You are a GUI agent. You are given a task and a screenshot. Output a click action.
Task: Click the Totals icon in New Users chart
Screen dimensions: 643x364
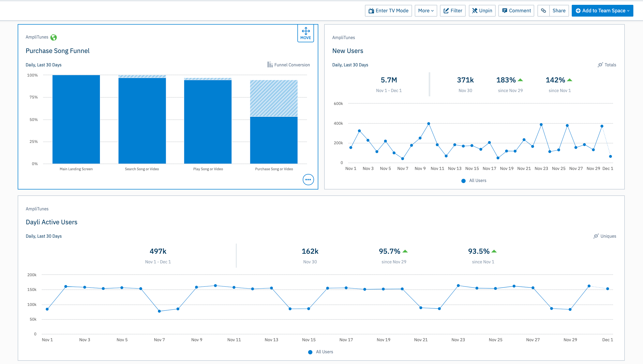pos(600,65)
